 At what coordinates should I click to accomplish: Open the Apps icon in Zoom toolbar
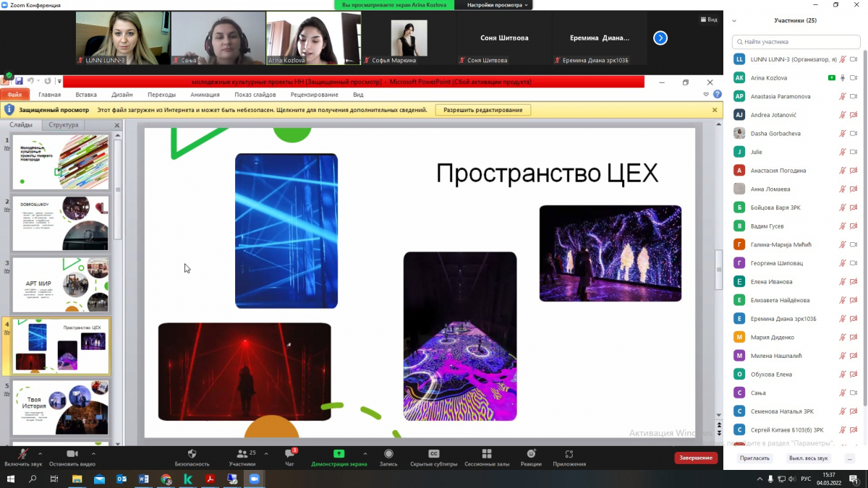[569, 453]
